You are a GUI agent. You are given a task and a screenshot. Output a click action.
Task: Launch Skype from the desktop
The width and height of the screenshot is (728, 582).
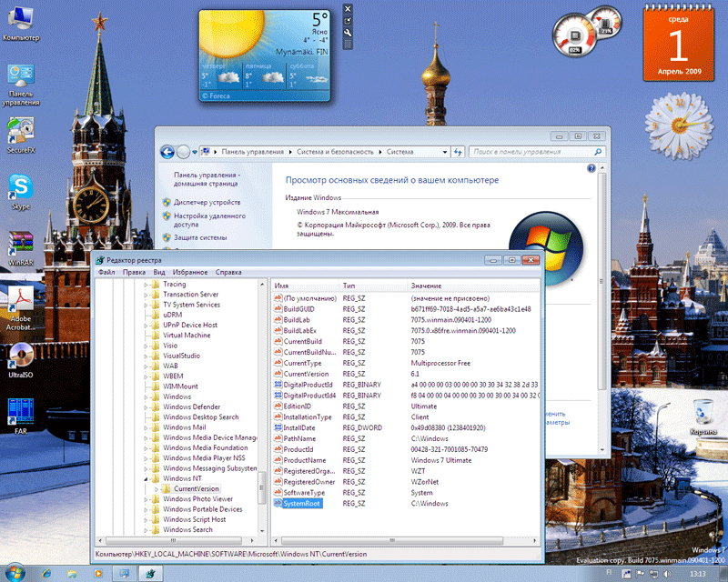tap(20, 192)
